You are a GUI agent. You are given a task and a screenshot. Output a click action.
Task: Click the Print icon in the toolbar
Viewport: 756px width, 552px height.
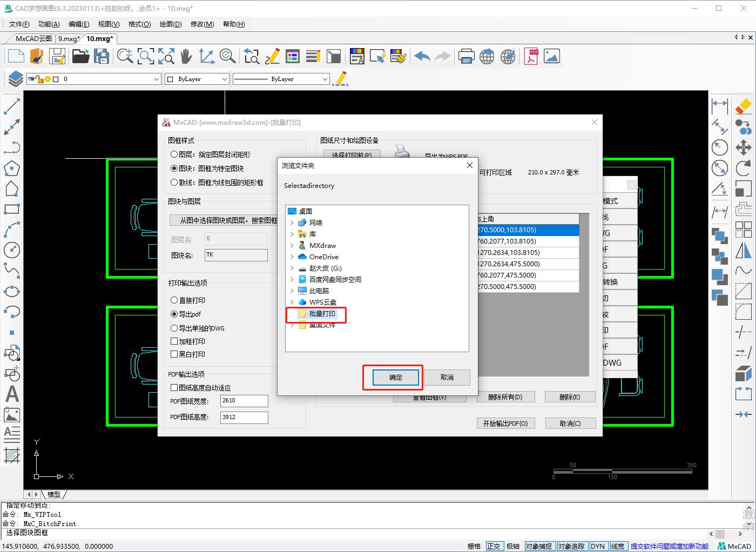(466, 56)
